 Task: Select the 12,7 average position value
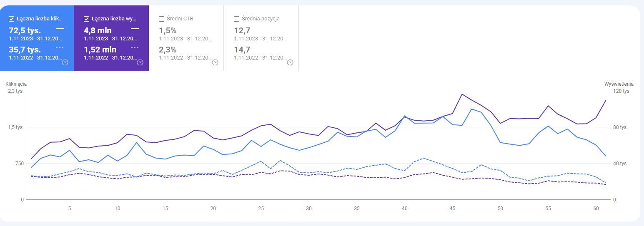243,30
